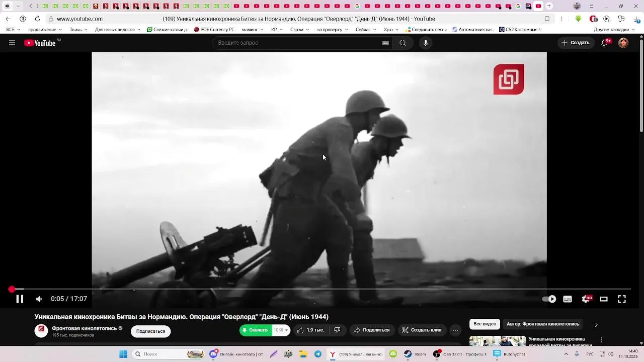Open the on-screen keyboard in search box
The height and width of the screenshot is (362, 644).
pos(385,43)
